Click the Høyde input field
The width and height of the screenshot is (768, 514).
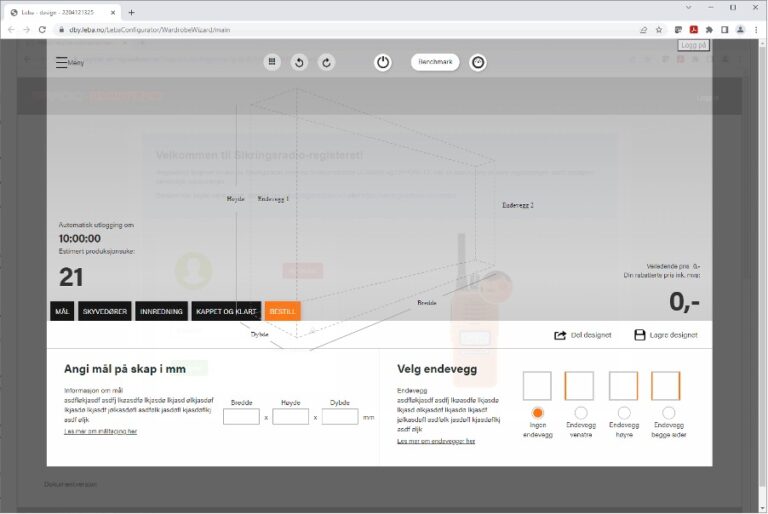click(x=290, y=416)
